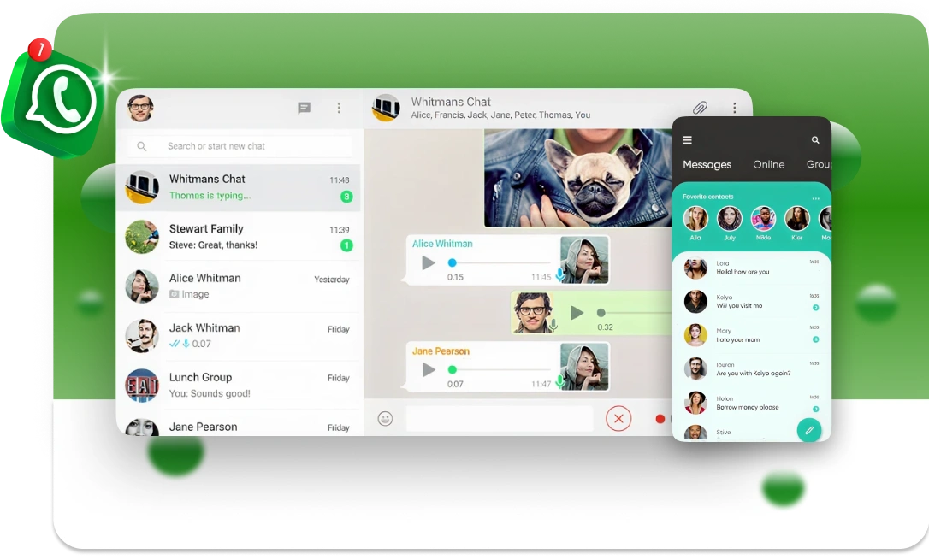Play Jane Pearson's voice message
This screenshot has width=929, height=560.
(429, 370)
